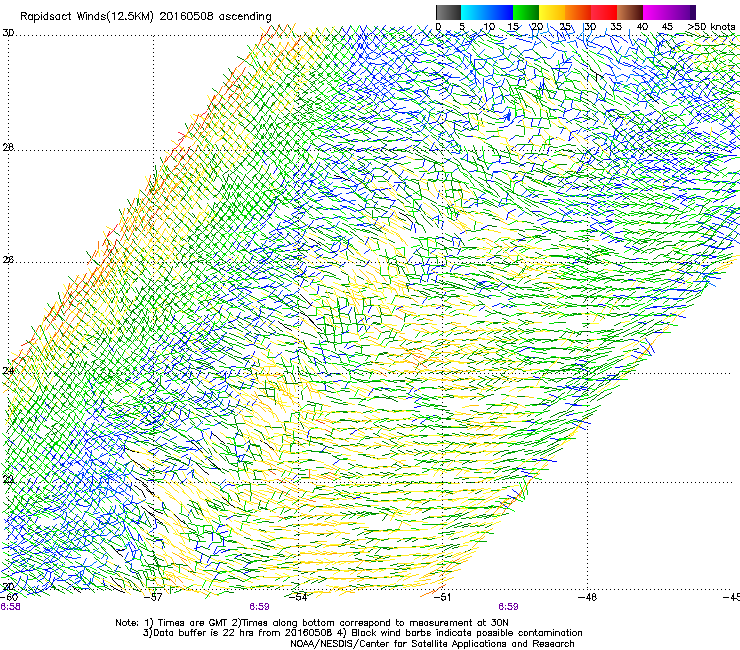Click the "5" legend scale label
The width and height of the screenshot is (740, 650).
pyautogui.click(x=462, y=26)
